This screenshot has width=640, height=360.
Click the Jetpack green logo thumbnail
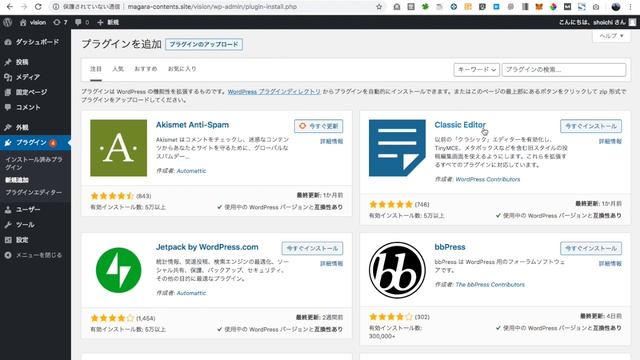click(x=118, y=270)
